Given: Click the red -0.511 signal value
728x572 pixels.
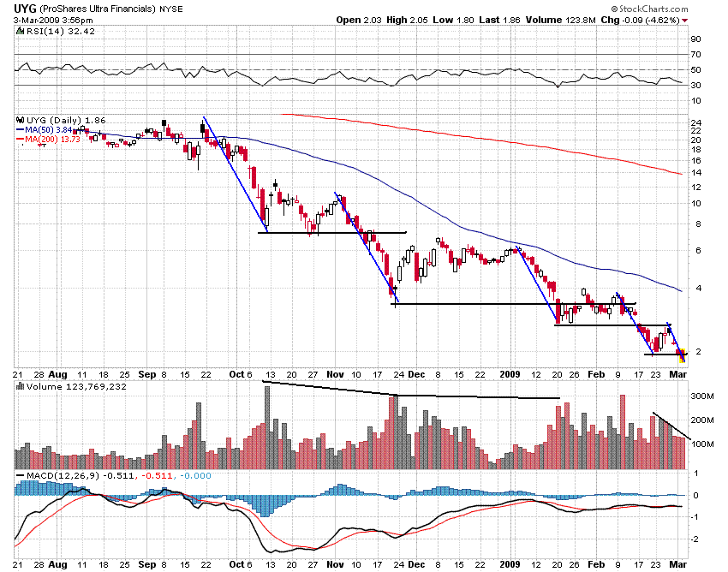Looking at the screenshot, I should point(157,476).
